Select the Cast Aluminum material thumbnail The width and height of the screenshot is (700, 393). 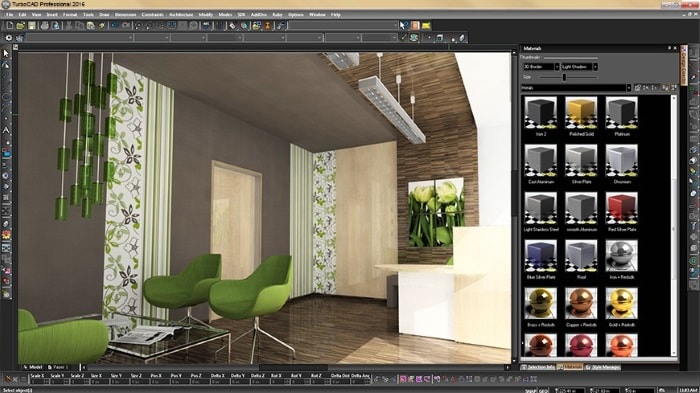(x=541, y=160)
